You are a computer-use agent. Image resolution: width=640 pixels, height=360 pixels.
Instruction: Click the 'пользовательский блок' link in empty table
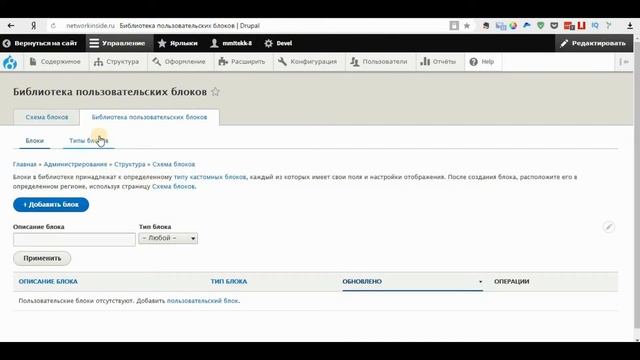point(203,301)
